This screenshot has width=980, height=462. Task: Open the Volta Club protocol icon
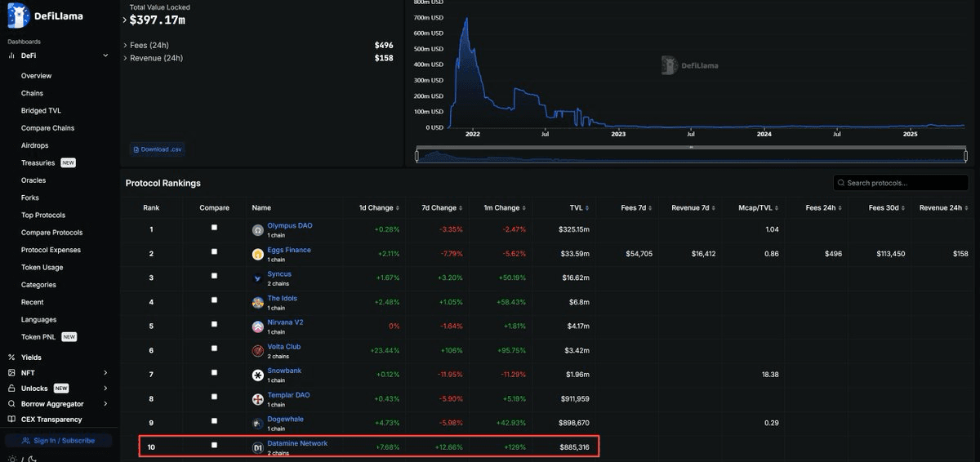pyautogui.click(x=258, y=351)
